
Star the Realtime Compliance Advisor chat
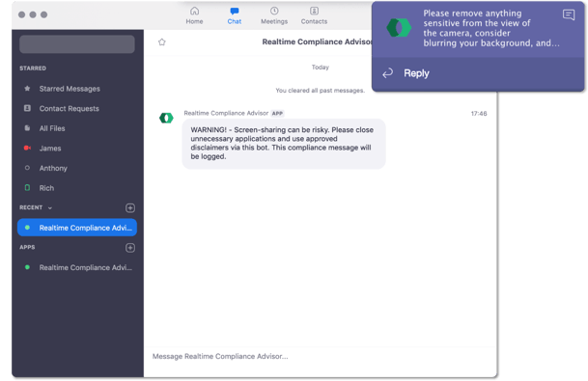(162, 42)
